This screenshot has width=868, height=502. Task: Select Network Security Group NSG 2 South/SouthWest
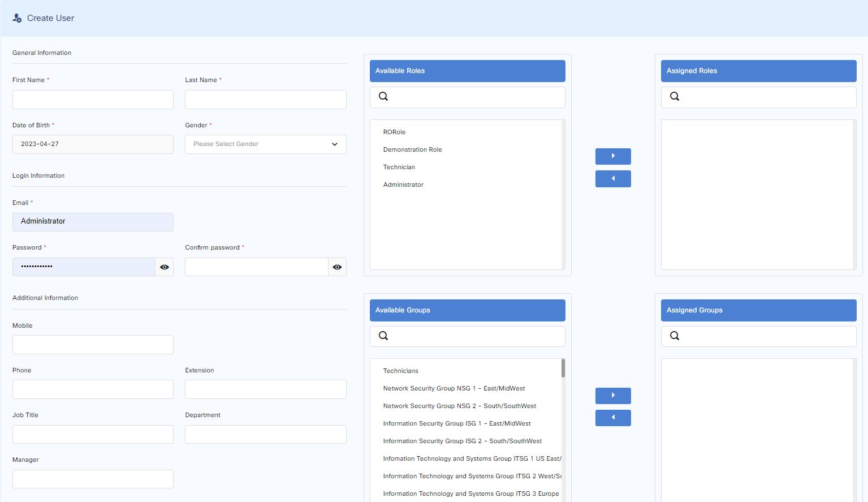pos(460,406)
